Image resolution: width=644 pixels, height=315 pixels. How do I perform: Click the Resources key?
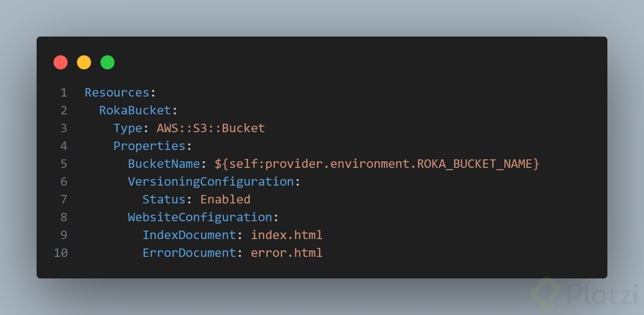point(117,92)
